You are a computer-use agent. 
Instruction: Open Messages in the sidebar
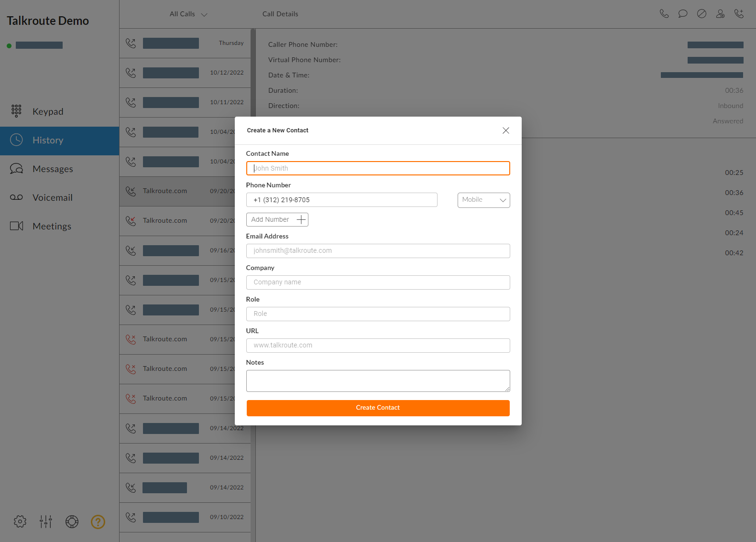(x=59, y=169)
